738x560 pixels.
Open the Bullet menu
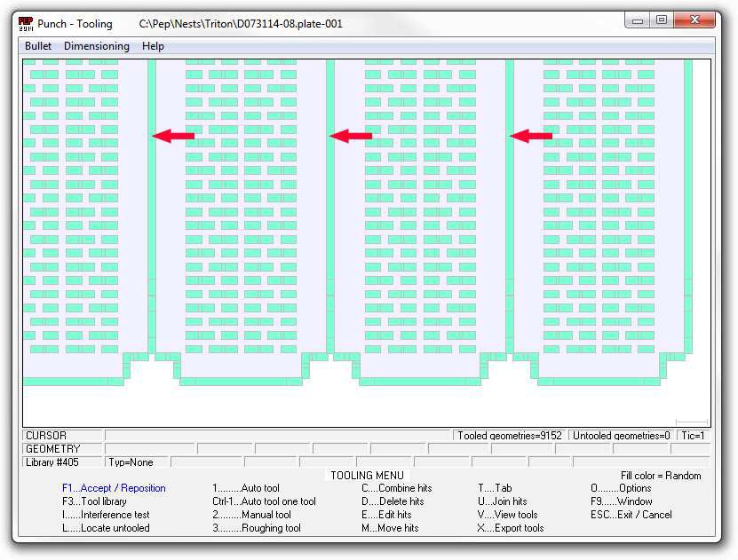point(38,46)
